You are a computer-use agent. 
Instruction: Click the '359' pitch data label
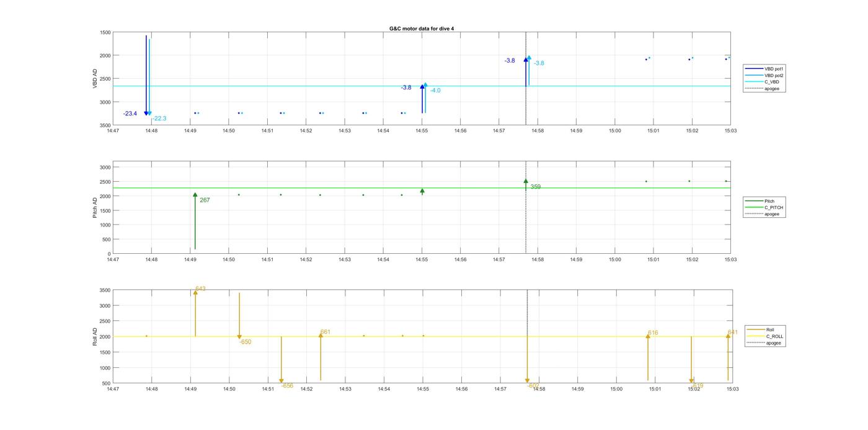pyautogui.click(x=535, y=187)
